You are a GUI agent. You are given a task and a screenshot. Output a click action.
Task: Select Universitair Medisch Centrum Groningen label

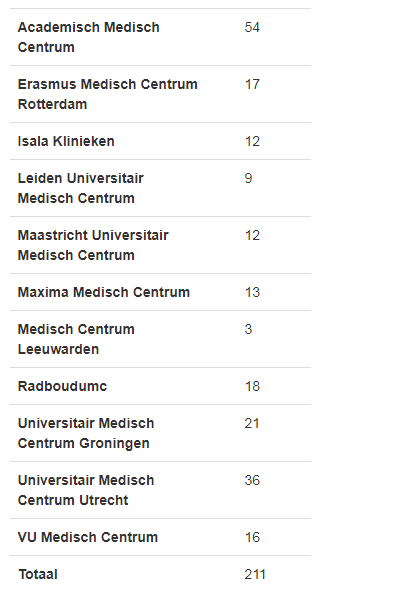click(x=86, y=433)
